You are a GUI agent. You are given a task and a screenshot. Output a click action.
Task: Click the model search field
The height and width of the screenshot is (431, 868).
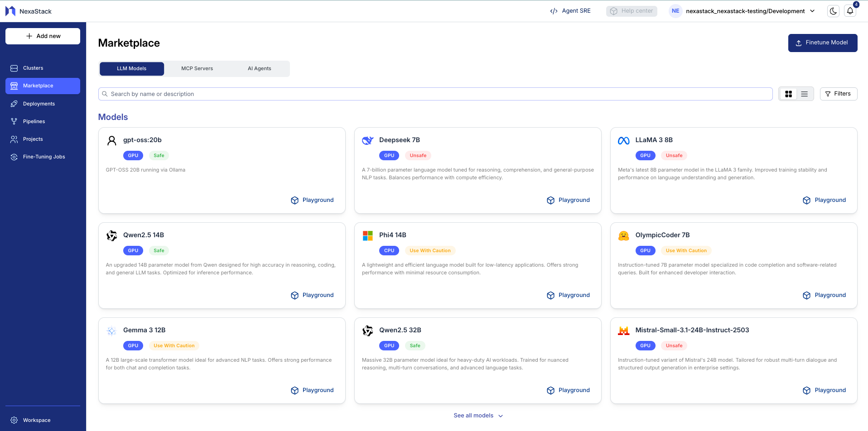[x=435, y=94]
